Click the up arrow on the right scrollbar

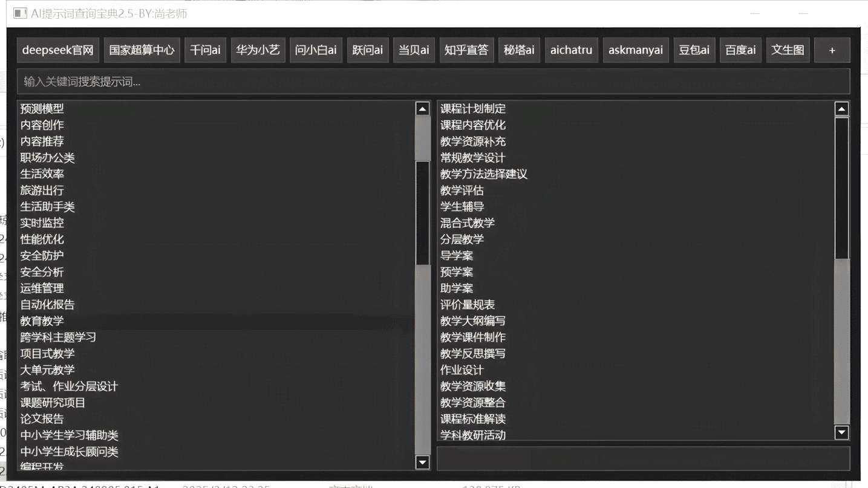[x=841, y=109]
